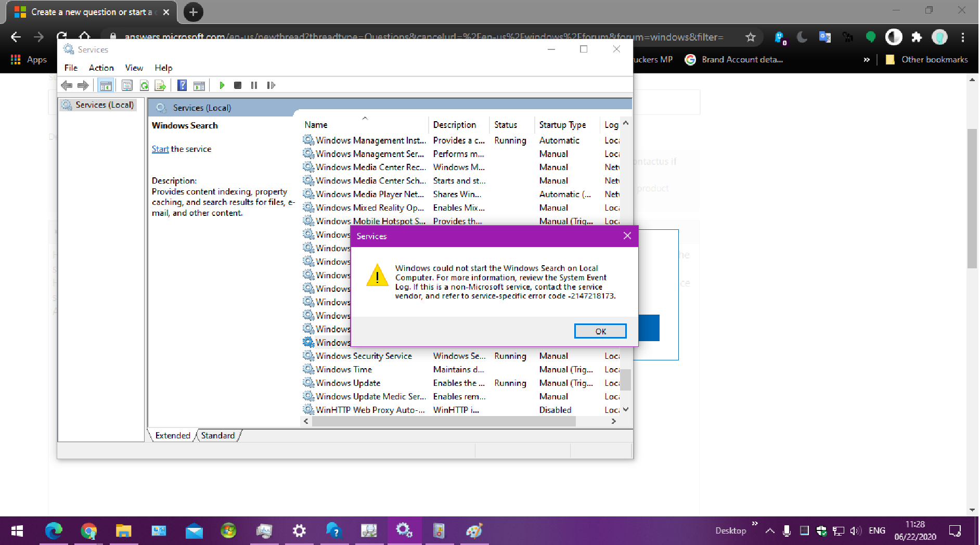Viewport: 980px width, 545px height.
Task: Toggle the Action Pane toolbar icon
Action: (x=199, y=85)
